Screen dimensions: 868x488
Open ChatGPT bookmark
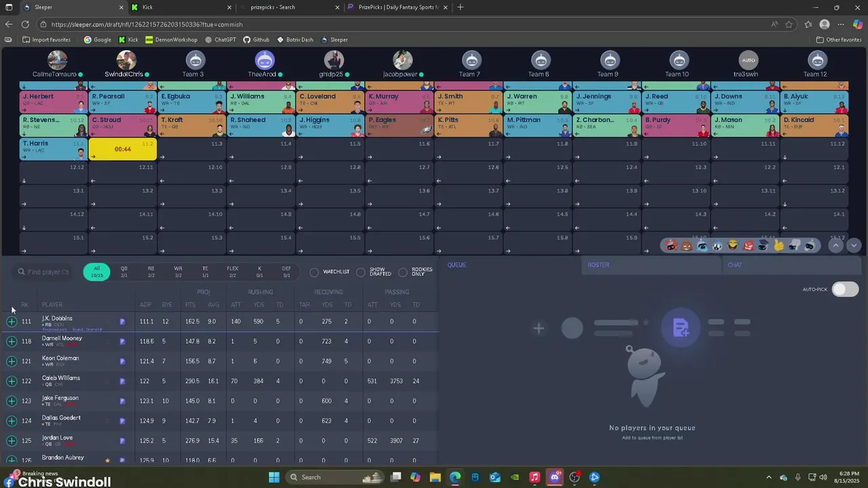click(x=220, y=40)
